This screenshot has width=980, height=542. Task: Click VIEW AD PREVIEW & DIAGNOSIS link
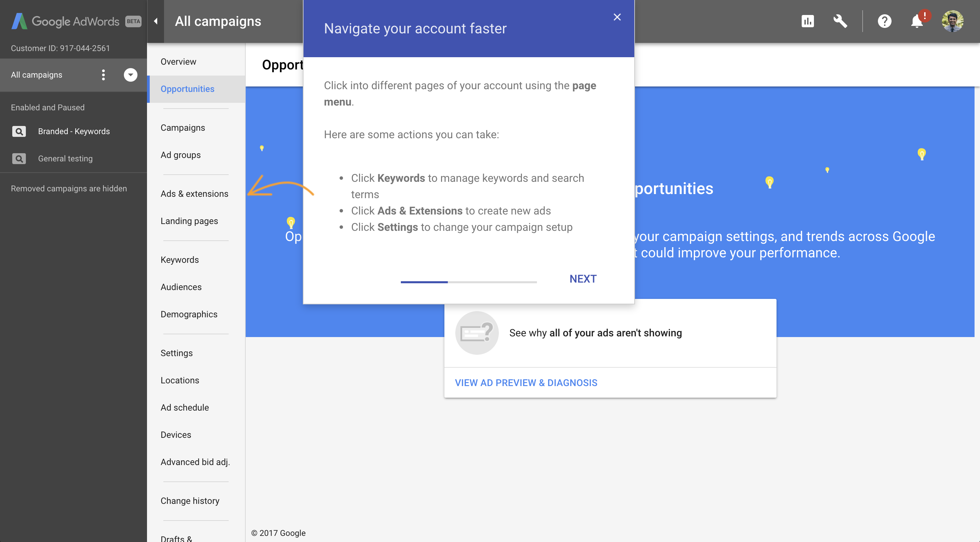[x=526, y=383]
